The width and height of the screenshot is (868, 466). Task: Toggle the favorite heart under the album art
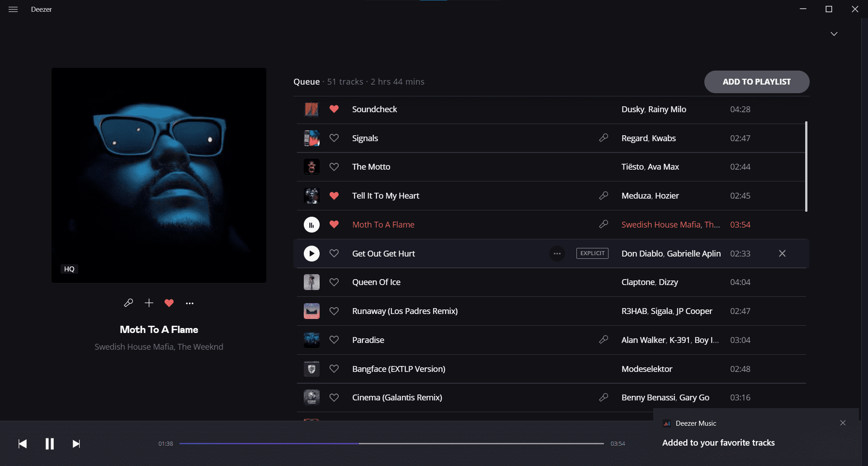click(169, 303)
